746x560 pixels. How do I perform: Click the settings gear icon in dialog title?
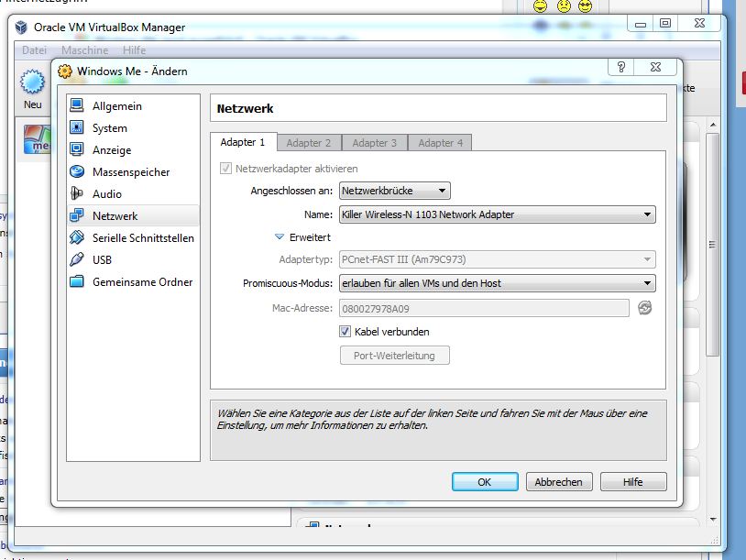tap(65, 71)
